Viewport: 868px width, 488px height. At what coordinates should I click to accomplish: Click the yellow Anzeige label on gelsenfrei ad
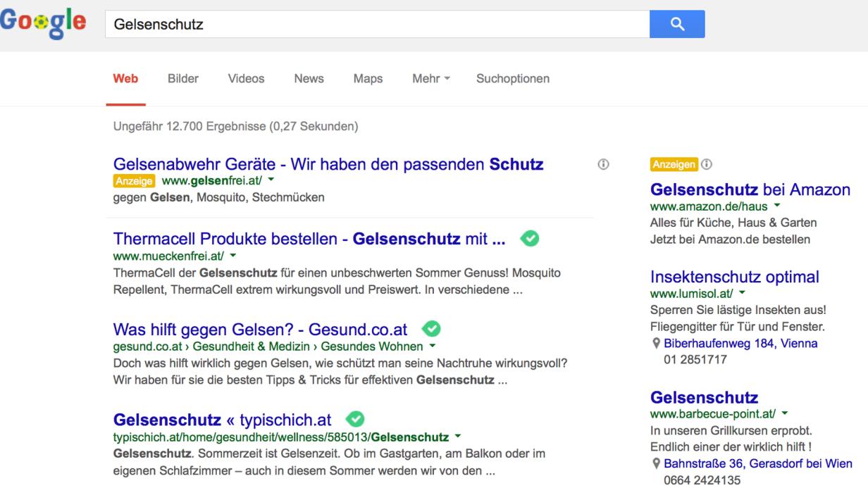(x=133, y=181)
